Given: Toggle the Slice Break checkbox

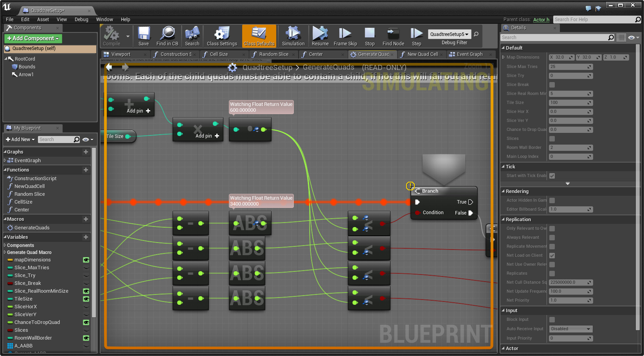Looking at the screenshot, I should click(x=552, y=85).
